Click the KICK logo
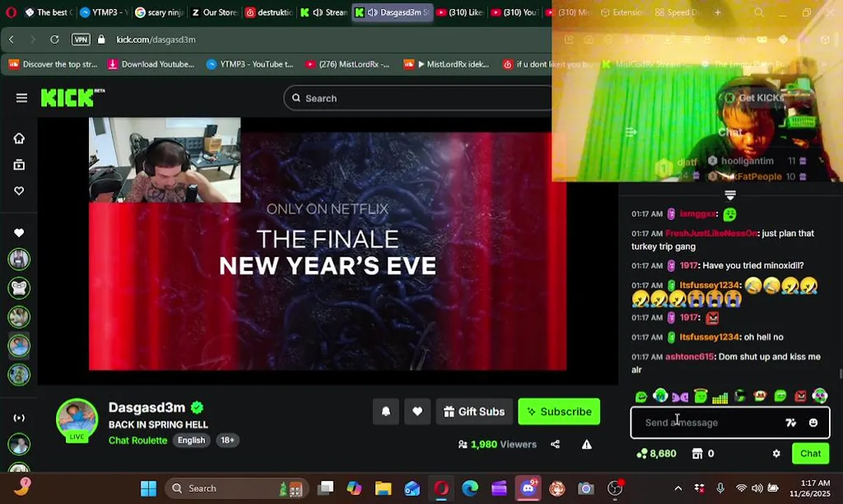The width and height of the screenshot is (843, 504). coord(72,98)
